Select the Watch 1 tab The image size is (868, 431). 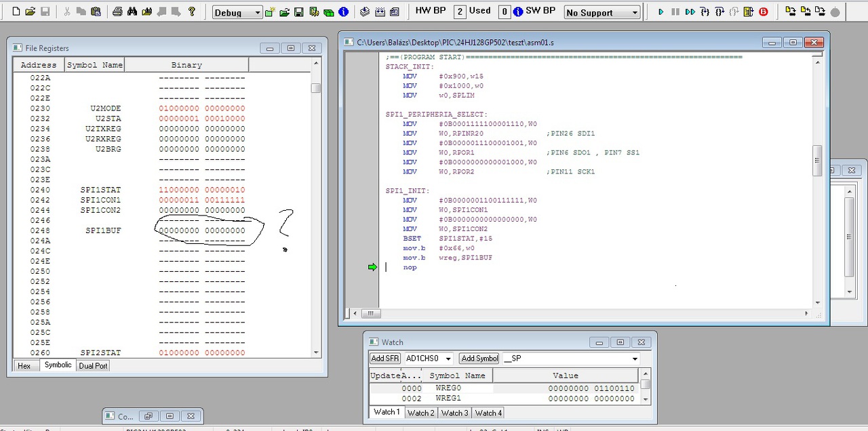tap(387, 412)
